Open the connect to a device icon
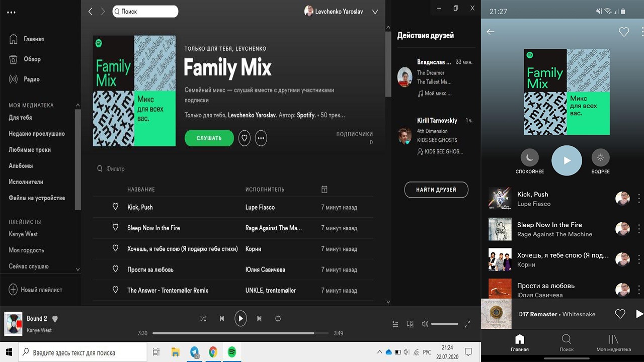The height and width of the screenshot is (362, 644). (410, 324)
